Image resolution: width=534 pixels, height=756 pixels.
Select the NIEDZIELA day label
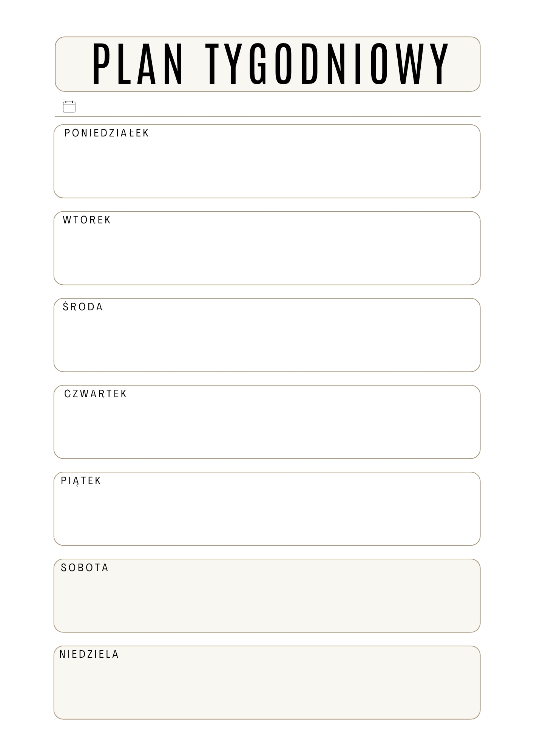[x=89, y=654]
